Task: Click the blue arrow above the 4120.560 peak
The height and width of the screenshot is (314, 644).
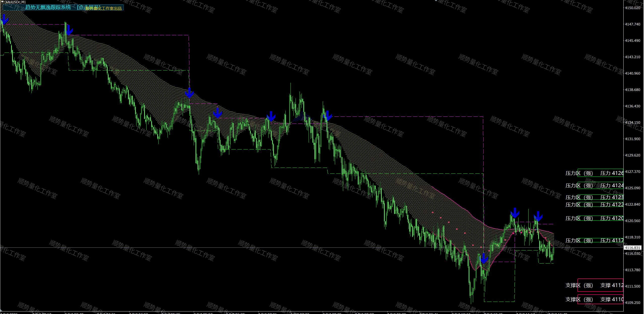Action: point(515,213)
